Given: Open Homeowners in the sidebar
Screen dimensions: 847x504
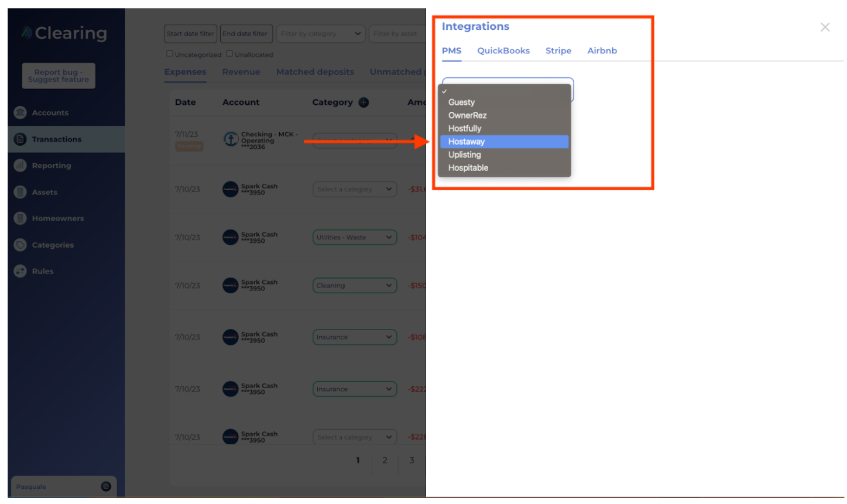Looking at the screenshot, I should 58,218.
